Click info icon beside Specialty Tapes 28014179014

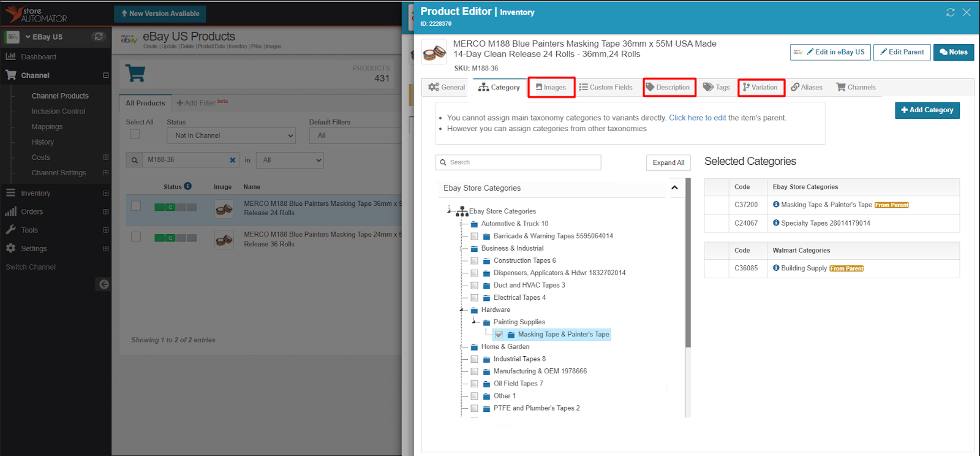click(776, 223)
